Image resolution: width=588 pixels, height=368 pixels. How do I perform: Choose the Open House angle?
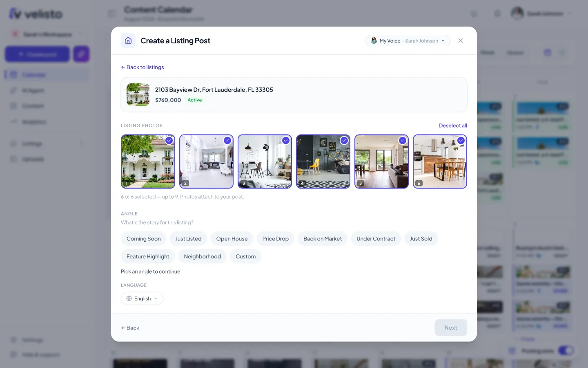click(x=232, y=239)
